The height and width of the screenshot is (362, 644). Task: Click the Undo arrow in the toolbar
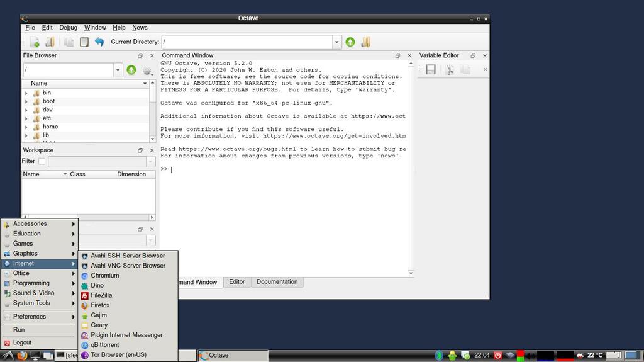tap(99, 42)
